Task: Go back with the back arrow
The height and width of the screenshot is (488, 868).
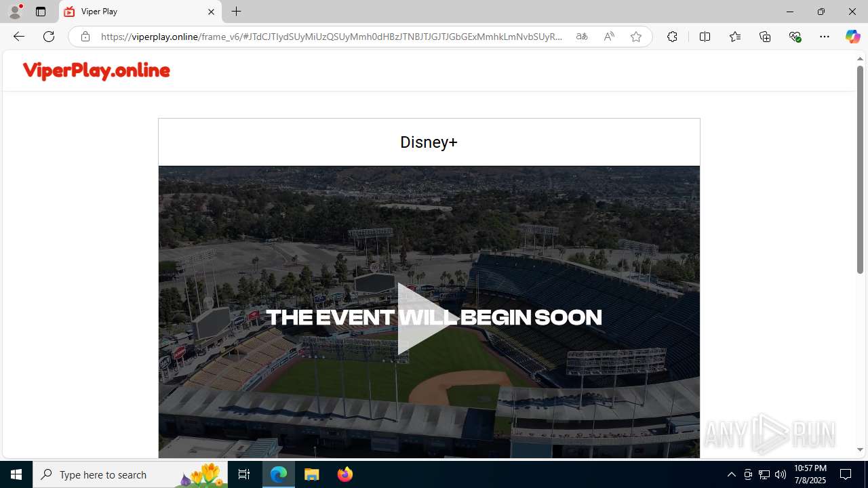Action: pos(18,37)
